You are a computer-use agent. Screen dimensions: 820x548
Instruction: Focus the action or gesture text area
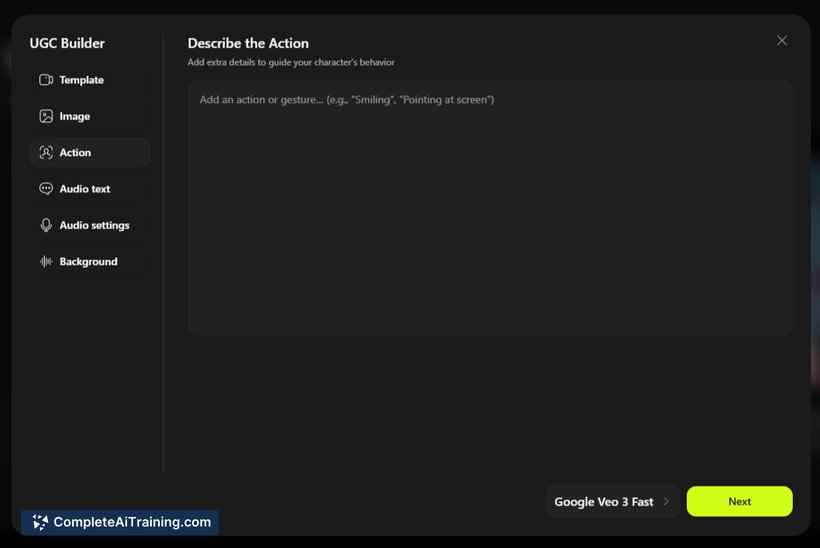pos(490,208)
